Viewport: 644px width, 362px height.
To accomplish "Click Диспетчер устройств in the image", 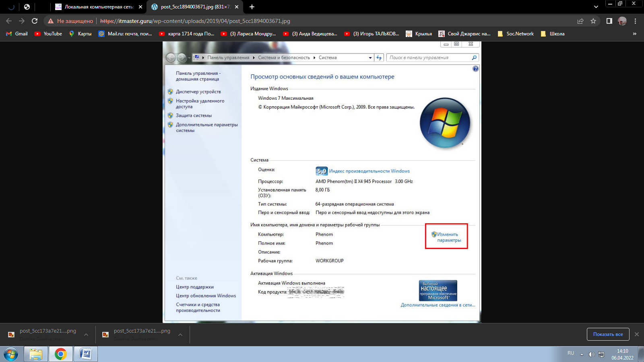I will tap(198, 92).
